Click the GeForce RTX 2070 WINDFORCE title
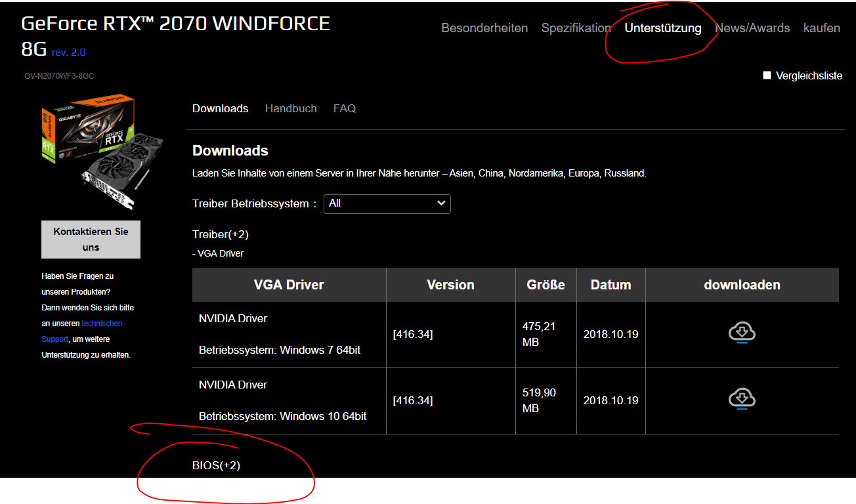The width and height of the screenshot is (856, 504). 175,36
